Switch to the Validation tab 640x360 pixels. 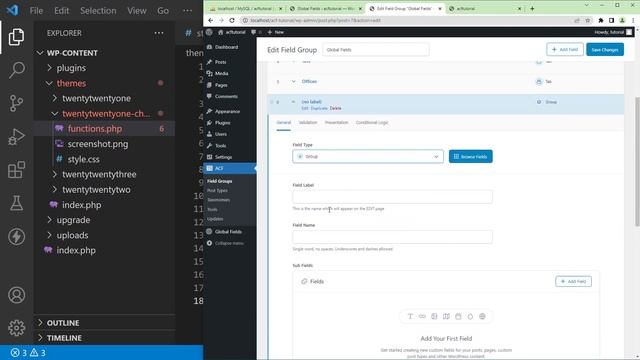[307, 122]
